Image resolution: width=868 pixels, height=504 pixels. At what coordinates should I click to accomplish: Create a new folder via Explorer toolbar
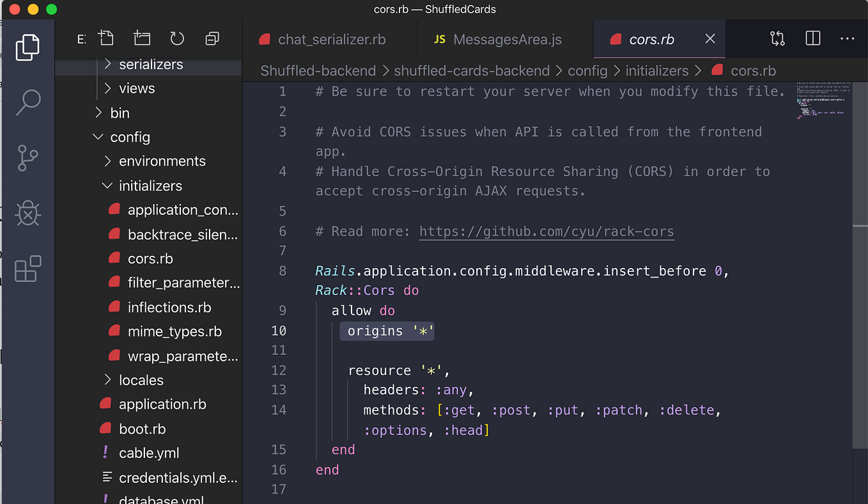pos(141,38)
